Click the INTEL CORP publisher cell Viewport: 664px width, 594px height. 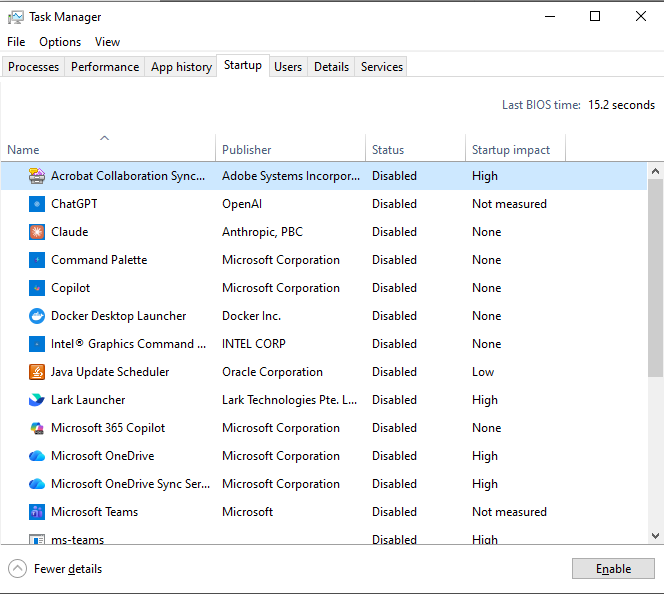(254, 344)
